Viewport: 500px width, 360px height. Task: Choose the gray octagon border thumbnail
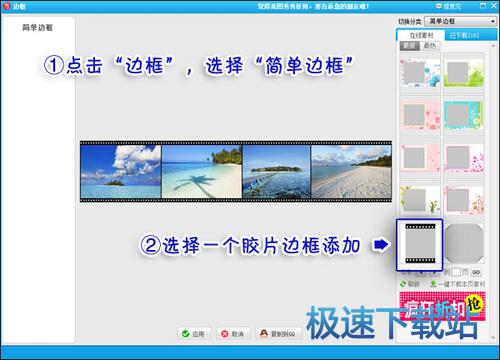464,244
